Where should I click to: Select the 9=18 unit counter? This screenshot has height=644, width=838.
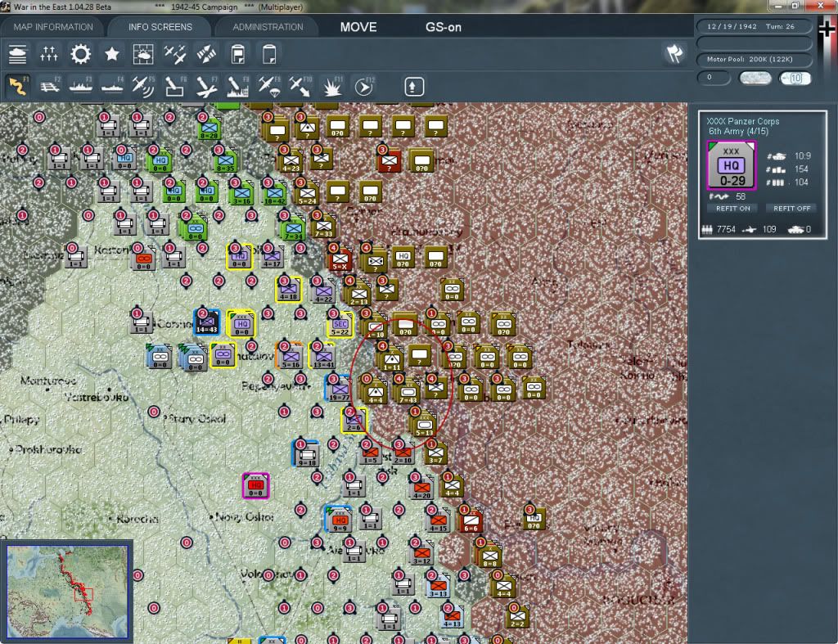[x=306, y=454]
